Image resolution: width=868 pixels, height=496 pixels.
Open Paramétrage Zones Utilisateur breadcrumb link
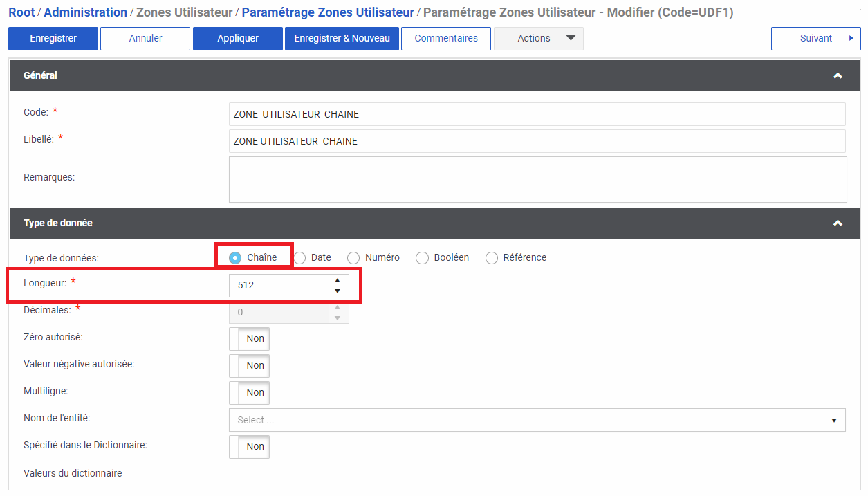tap(328, 12)
